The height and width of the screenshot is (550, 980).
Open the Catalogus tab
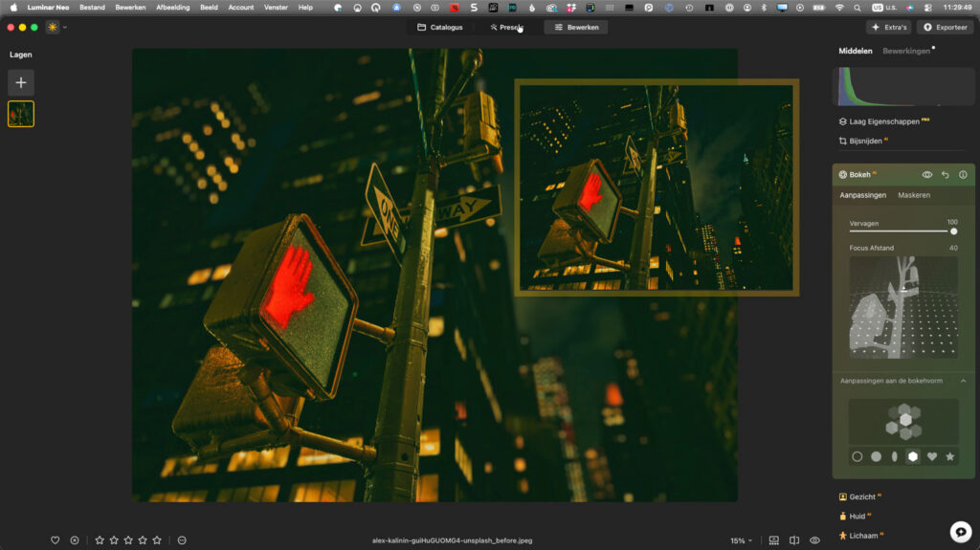click(440, 28)
